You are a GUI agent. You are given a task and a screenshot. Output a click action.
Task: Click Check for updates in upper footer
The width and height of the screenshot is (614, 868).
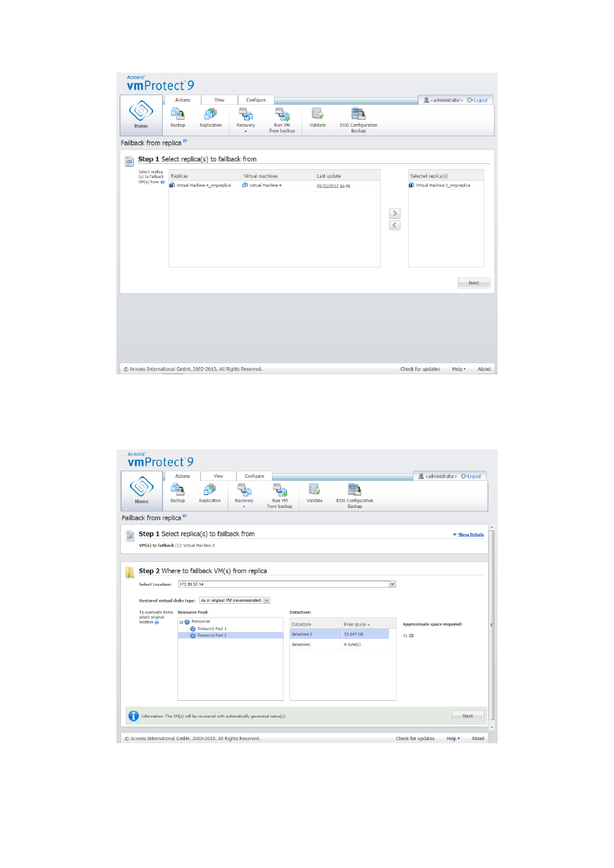[420, 369]
